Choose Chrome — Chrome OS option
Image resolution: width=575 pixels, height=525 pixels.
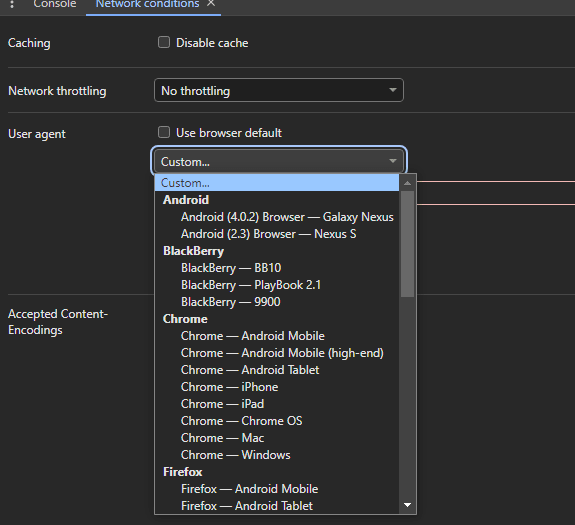click(x=277, y=421)
